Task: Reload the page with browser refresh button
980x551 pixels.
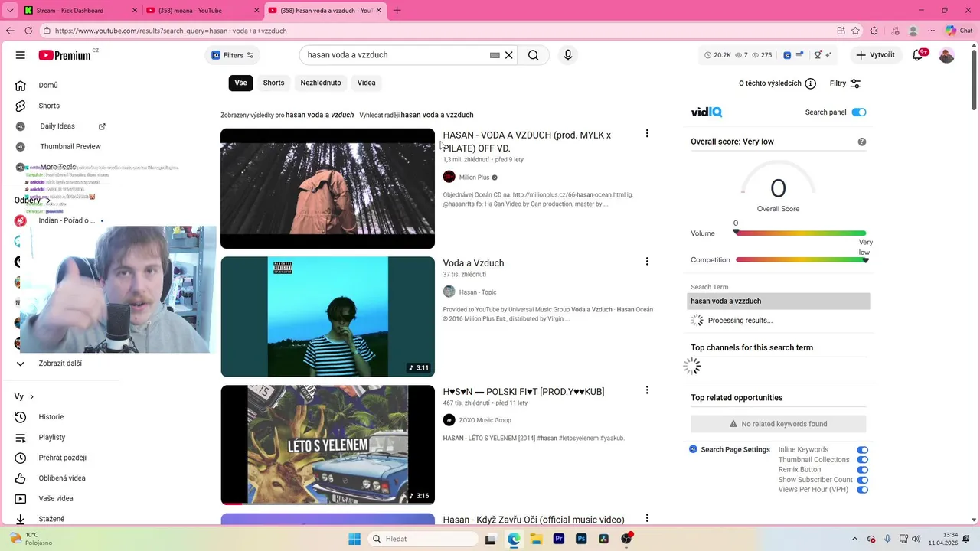Action: (28, 31)
